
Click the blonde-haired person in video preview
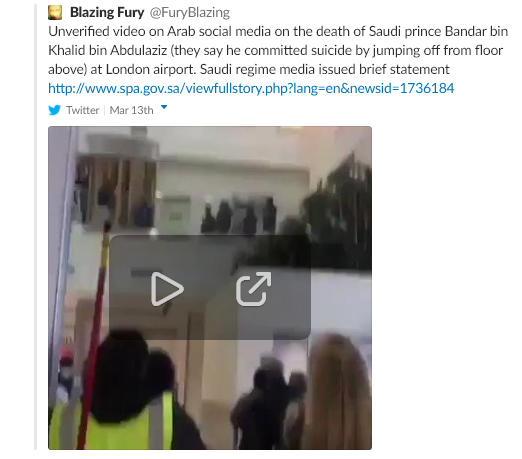click(337, 392)
